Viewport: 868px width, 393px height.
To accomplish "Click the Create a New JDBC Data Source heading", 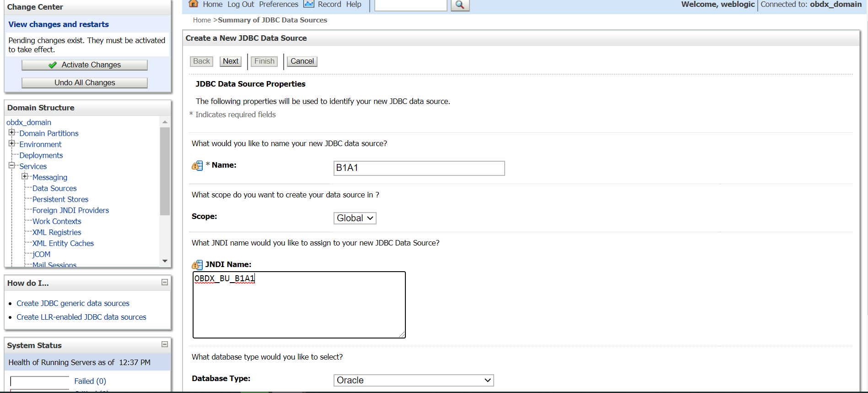I will [x=246, y=38].
